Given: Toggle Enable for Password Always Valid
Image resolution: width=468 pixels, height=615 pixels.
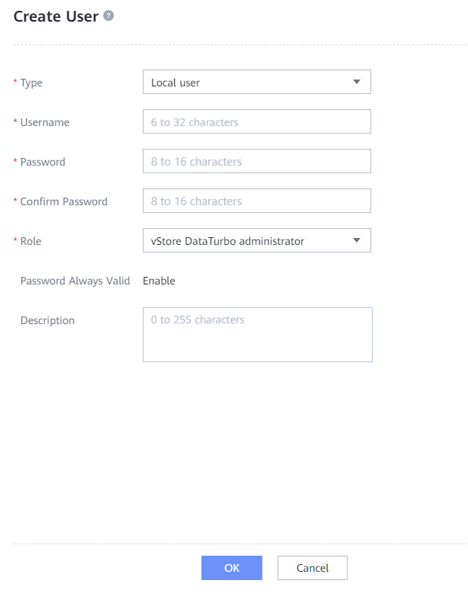Looking at the screenshot, I should coord(159,281).
